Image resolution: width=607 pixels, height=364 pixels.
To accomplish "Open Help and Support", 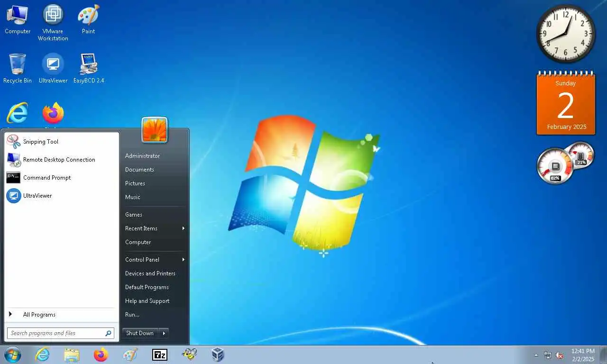I will tap(147, 301).
